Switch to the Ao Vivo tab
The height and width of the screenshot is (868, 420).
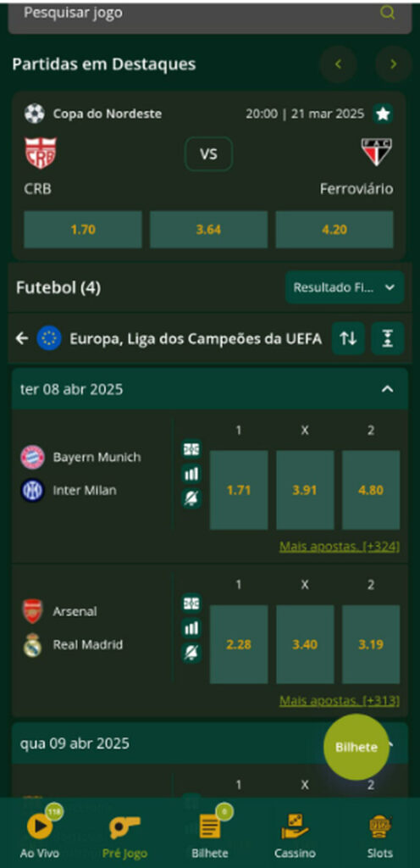point(40,832)
